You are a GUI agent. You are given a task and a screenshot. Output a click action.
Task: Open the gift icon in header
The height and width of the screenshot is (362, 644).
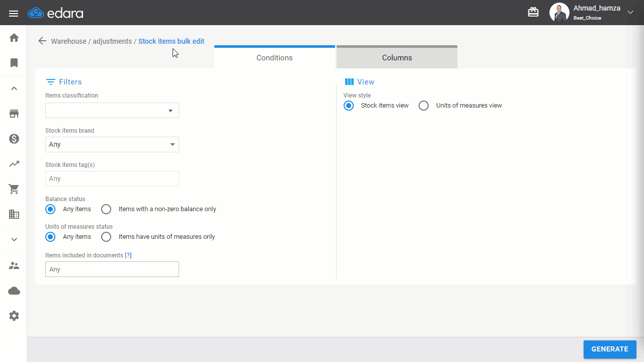pyautogui.click(x=533, y=12)
